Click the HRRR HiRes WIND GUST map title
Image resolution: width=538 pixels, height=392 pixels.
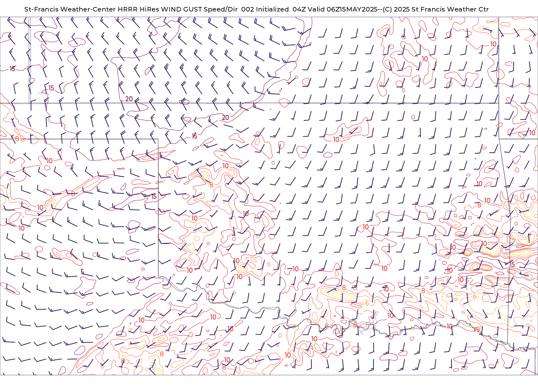[256, 9]
